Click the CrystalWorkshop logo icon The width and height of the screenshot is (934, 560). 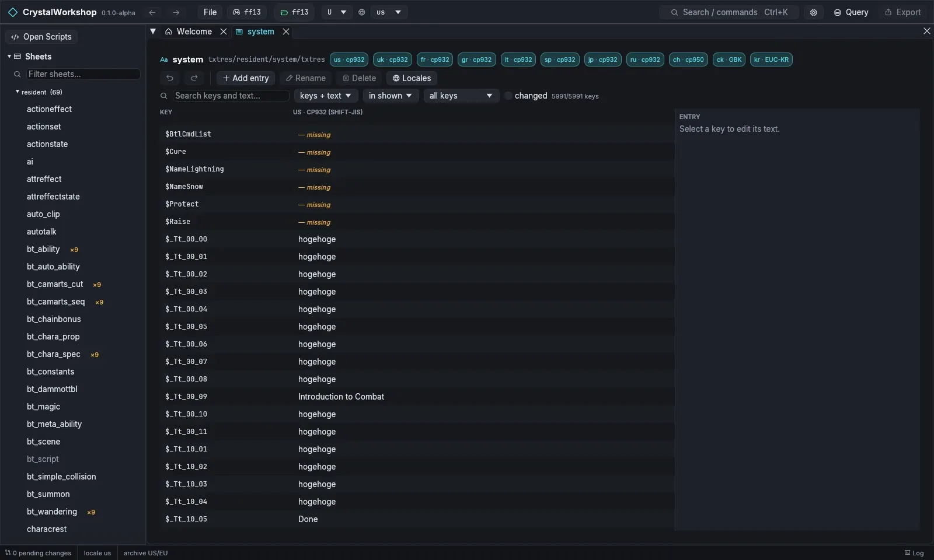pos(13,12)
